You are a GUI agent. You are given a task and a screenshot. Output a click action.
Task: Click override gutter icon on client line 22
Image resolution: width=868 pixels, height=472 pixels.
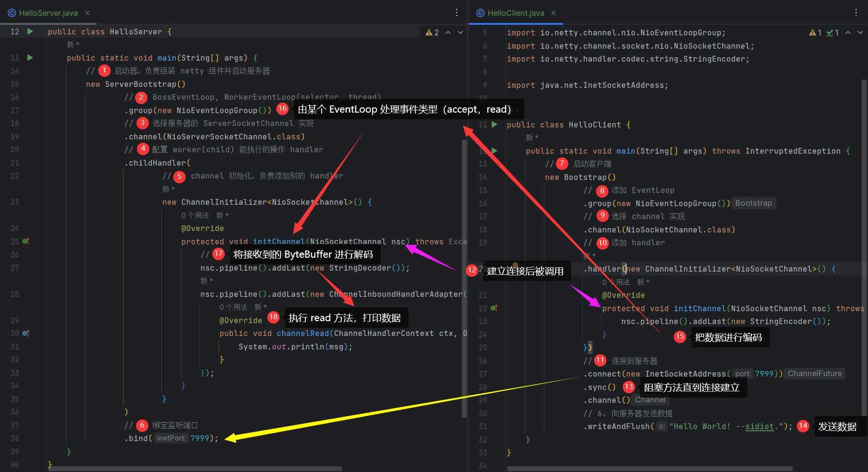pos(494,308)
